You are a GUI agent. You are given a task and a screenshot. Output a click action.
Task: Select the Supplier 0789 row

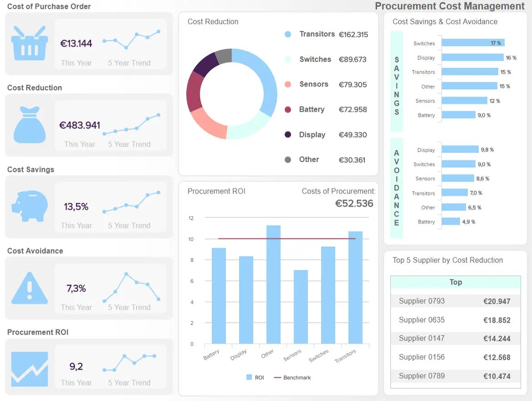(455, 376)
